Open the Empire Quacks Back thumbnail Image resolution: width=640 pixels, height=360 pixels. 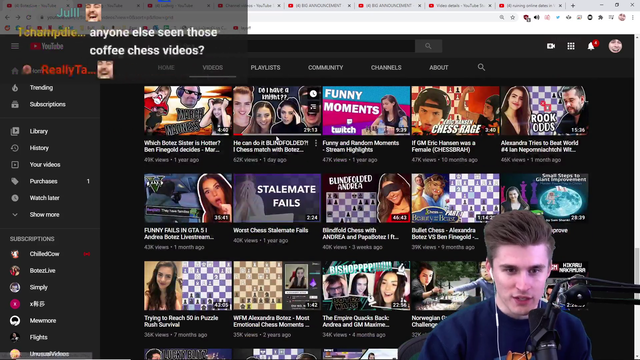tap(366, 286)
